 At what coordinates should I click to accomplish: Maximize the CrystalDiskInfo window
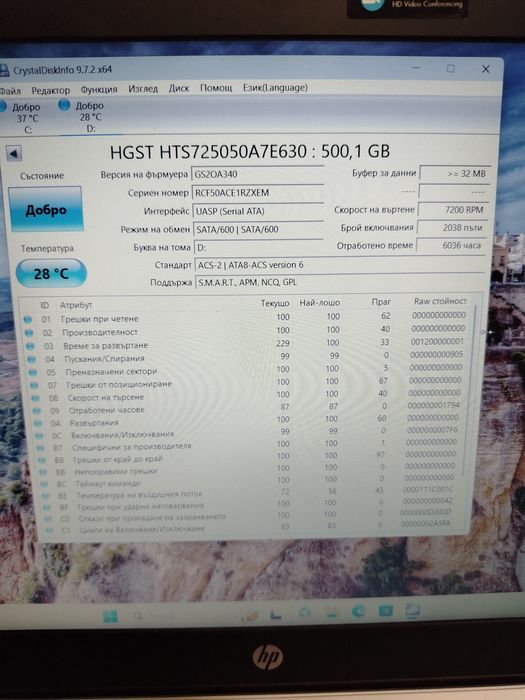[451, 69]
